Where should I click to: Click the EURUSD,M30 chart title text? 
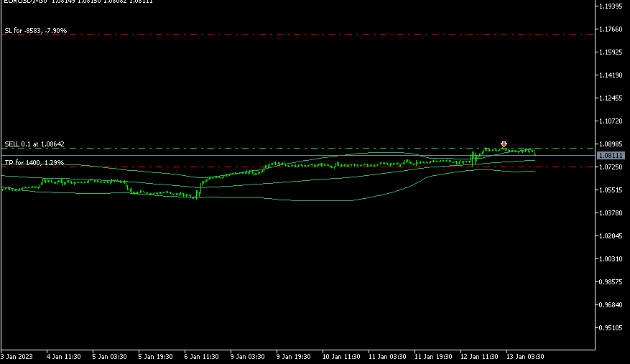22,2
